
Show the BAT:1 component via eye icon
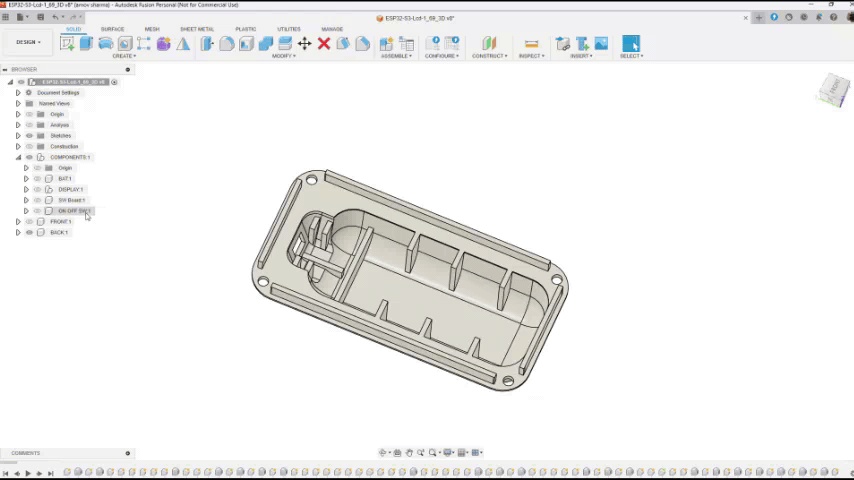click(x=38, y=179)
